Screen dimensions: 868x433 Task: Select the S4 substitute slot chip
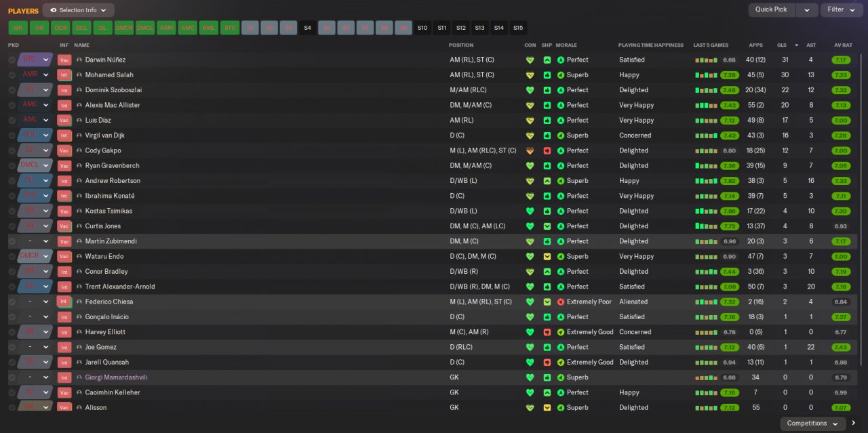307,28
